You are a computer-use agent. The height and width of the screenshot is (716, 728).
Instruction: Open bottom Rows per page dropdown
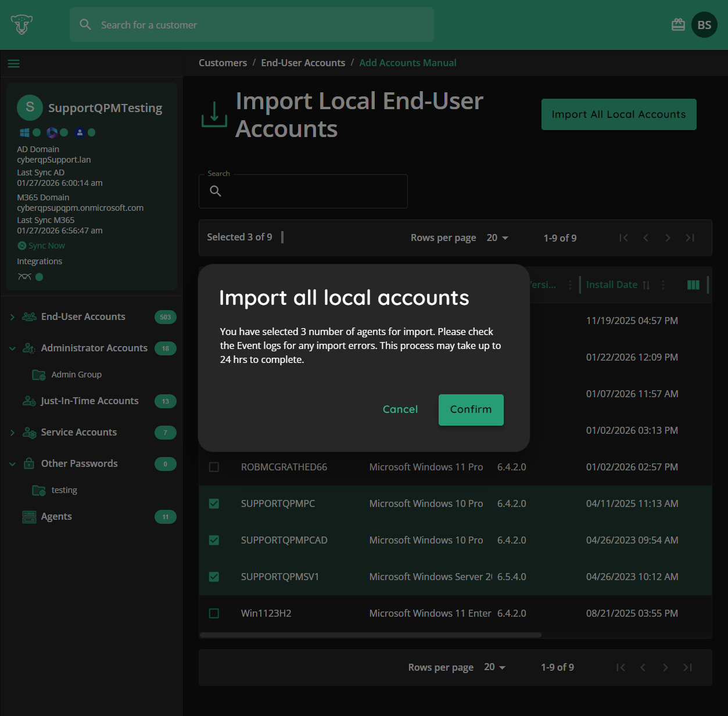tap(495, 667)
